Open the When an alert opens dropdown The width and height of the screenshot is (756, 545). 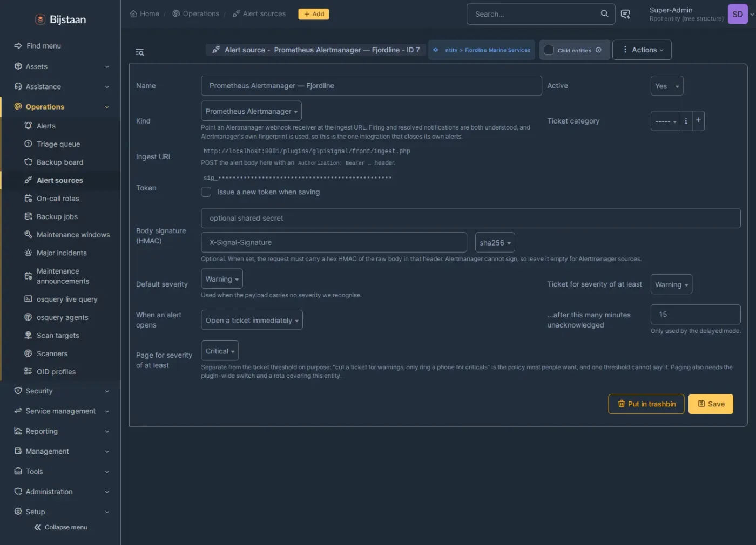[x=252, y=320]
